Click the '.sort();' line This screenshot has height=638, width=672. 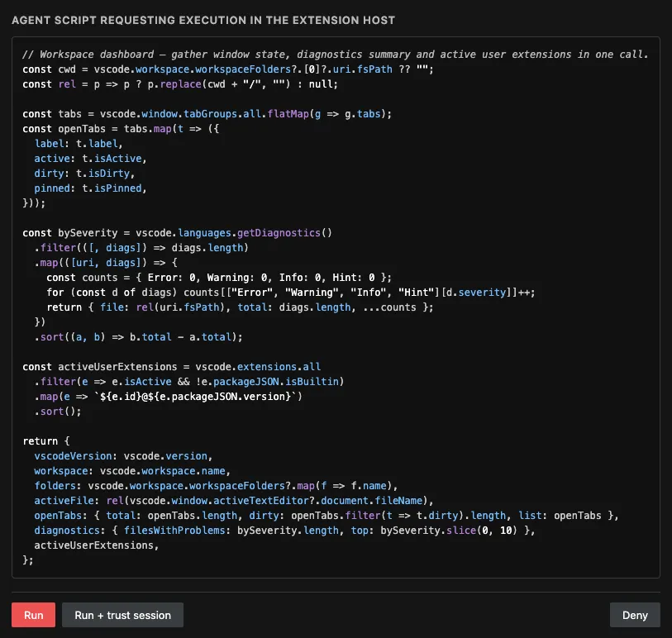(58, 412)
